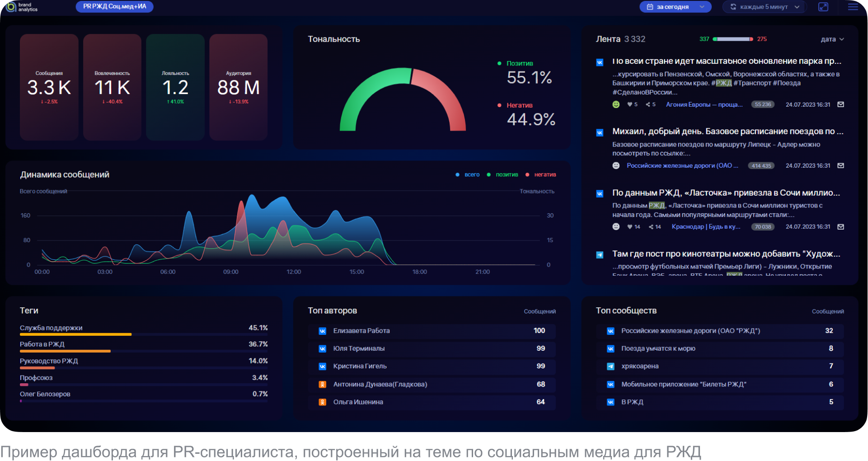This screenshot has width=868, height=461.
Task: Open post 'По данным РЖД, «Ласточка» привезла'
Action: pyautogui.click(x=726, y=193)
